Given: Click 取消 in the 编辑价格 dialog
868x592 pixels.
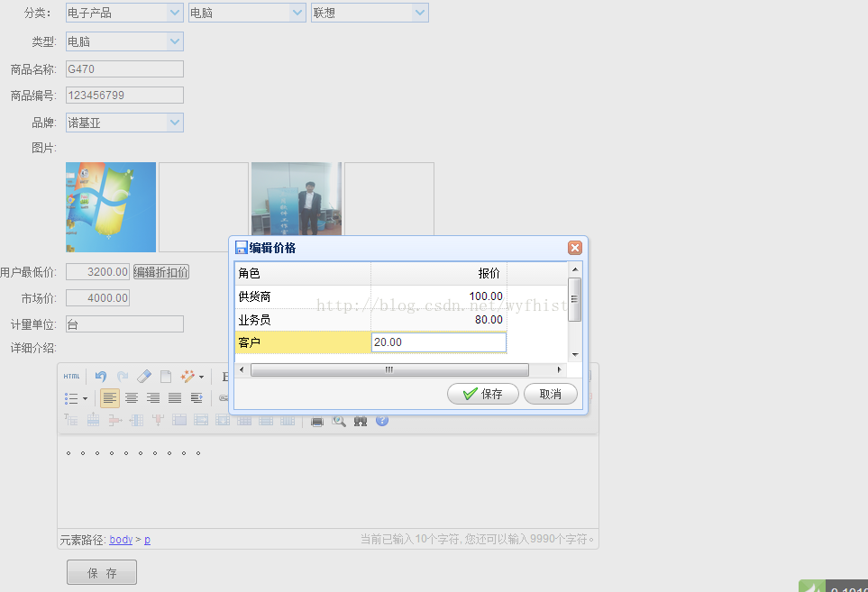Looking at the screenshot, I should point(550,394).
